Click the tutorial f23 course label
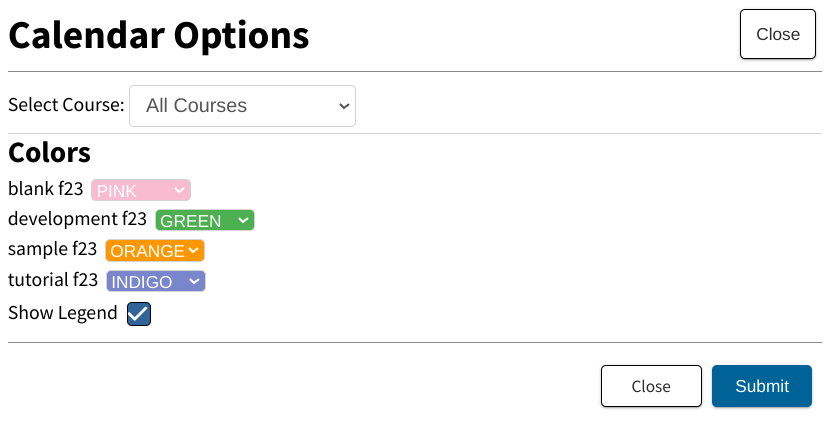 tap(53, 279)
